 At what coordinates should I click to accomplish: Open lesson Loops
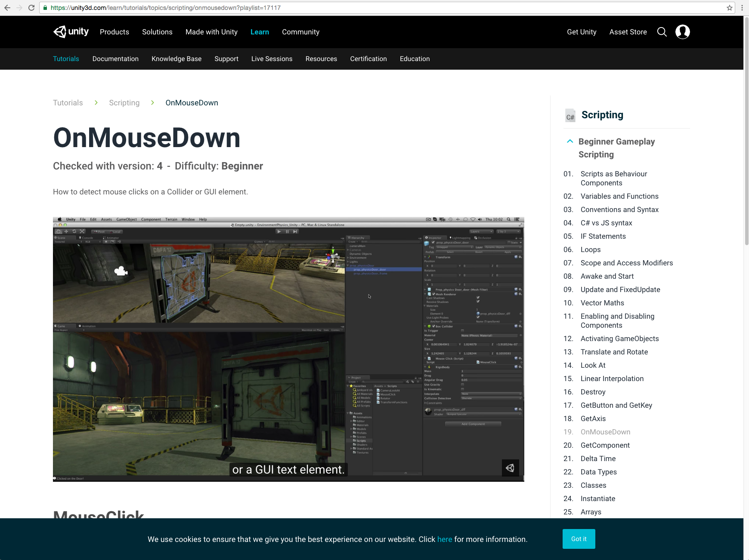(x=591, y=249)
